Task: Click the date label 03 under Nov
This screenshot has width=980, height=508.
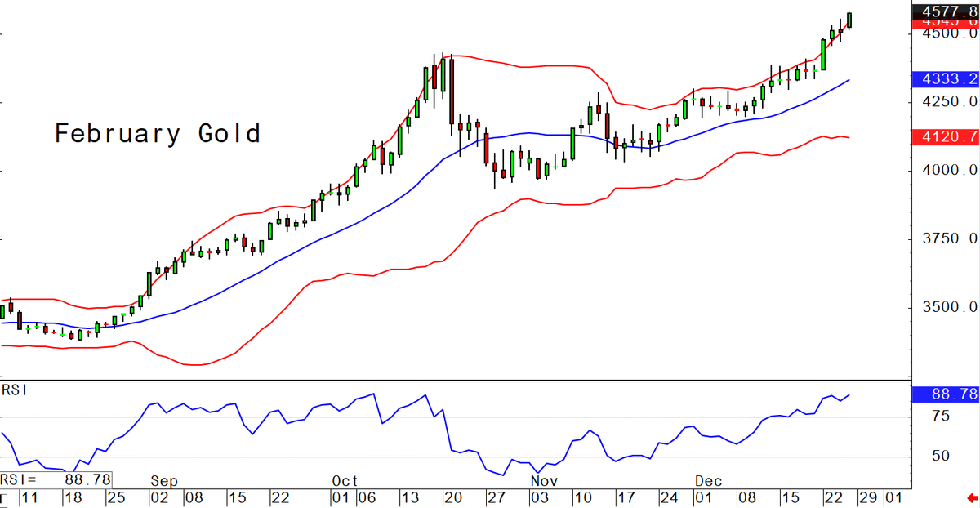Action: pyautogui.click(x=538, y=497)
